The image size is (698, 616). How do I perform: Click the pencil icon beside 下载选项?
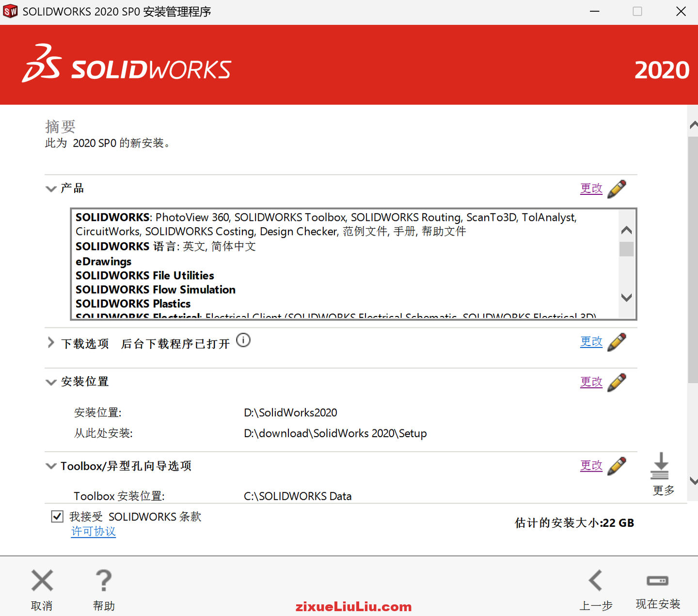click(x=617, y=342)
